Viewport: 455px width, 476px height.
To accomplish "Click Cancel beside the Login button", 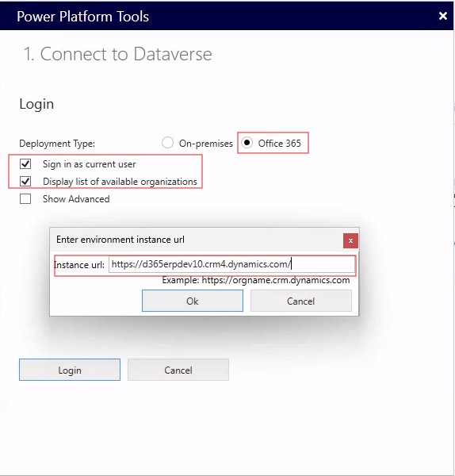I will click(178, 370).
